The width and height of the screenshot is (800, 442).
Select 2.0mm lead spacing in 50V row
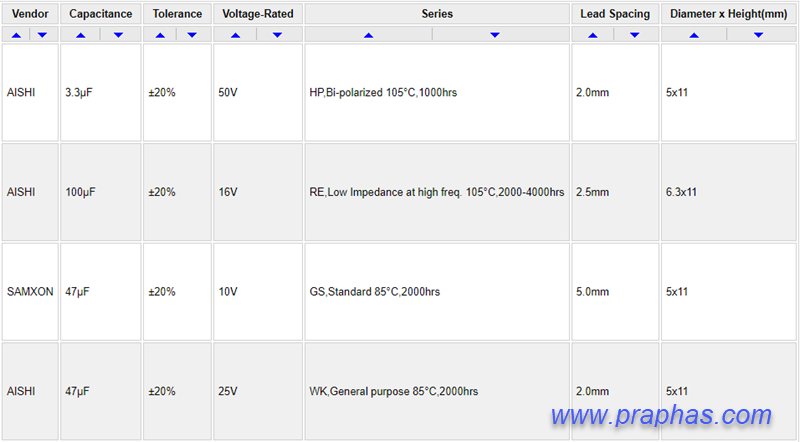pos(615,92)
